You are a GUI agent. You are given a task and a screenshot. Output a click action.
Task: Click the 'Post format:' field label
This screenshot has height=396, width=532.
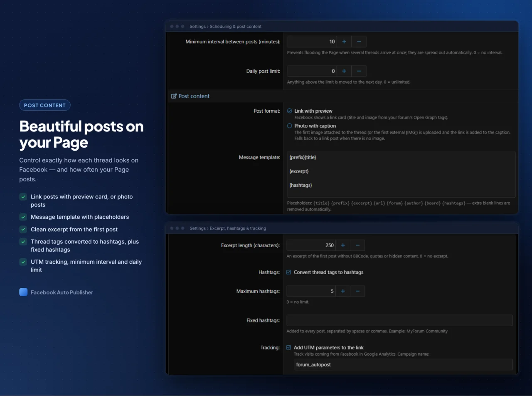(267, 111)
